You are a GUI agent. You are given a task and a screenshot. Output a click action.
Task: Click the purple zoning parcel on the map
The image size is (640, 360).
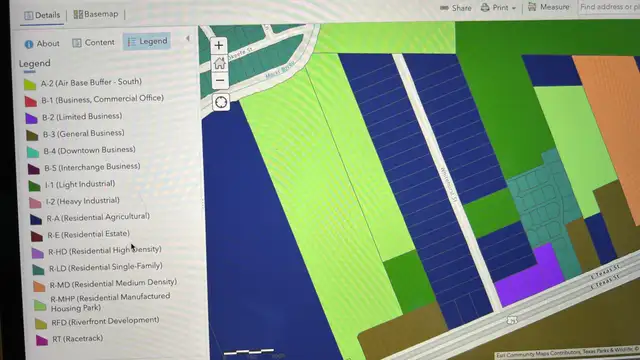(531, 278)
